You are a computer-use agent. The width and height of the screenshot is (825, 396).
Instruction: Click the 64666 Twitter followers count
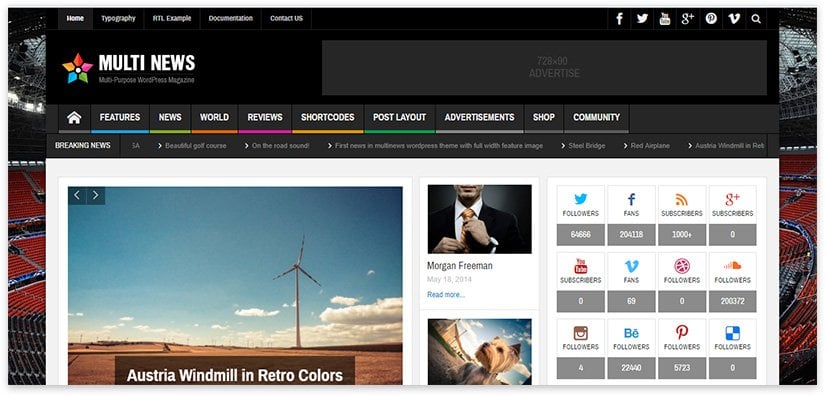580,235
